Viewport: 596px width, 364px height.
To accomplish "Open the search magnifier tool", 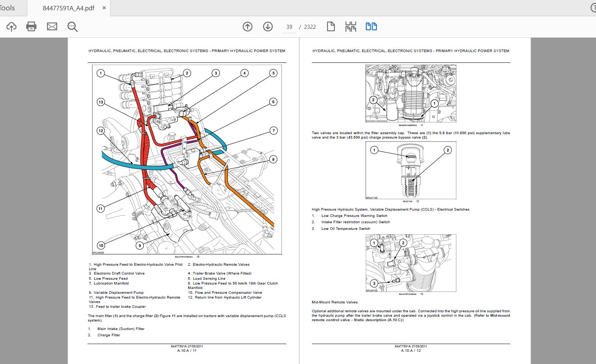I will pos(72,27).
